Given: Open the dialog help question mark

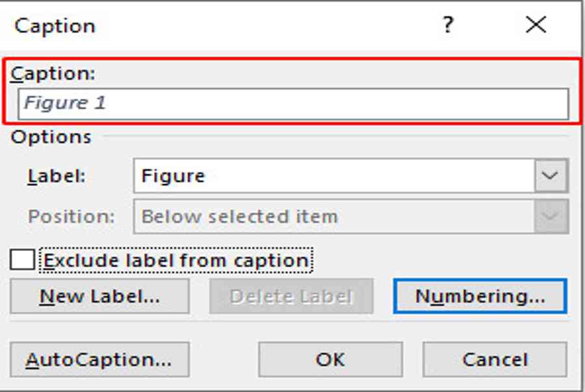Looking at the screenshot, I should pos(448,25).
